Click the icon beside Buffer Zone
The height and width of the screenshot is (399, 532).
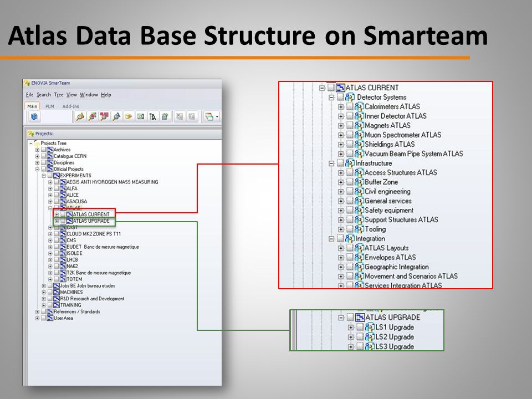coord(359,182)
